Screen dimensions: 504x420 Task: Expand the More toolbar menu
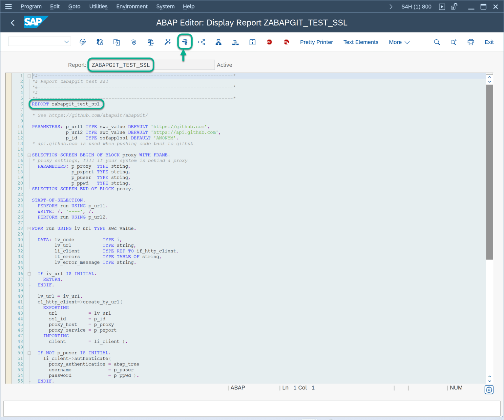pyautogui.click(x=399, y=42)
